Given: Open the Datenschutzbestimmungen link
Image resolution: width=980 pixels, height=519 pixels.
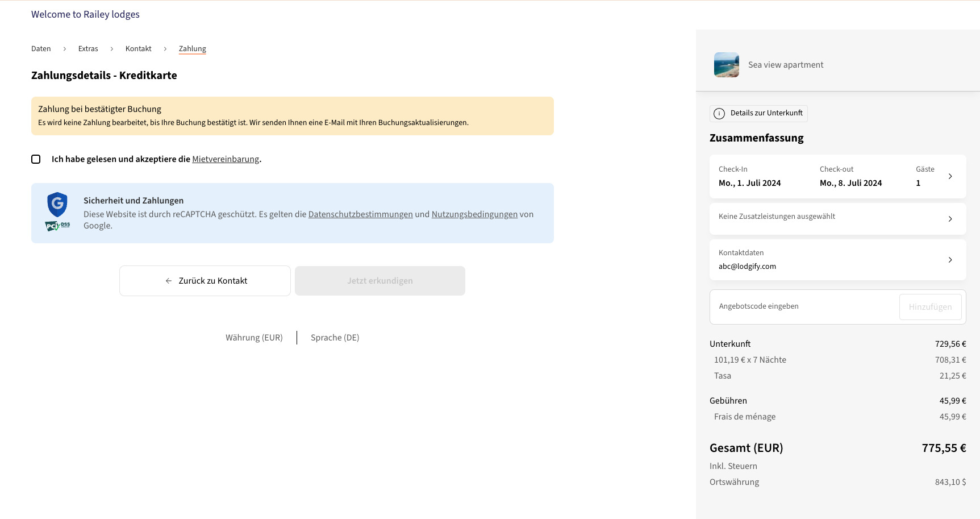Looking at the screenshot, I should [x=360, y=214].
